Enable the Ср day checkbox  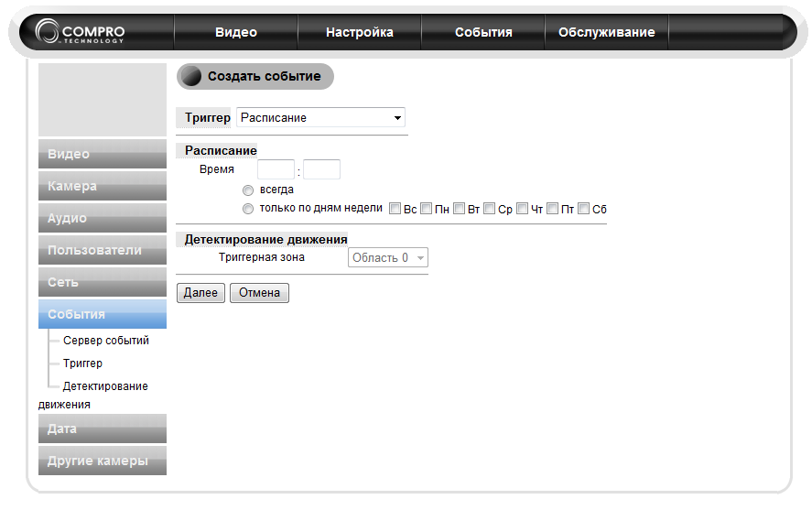pos(490,209)
